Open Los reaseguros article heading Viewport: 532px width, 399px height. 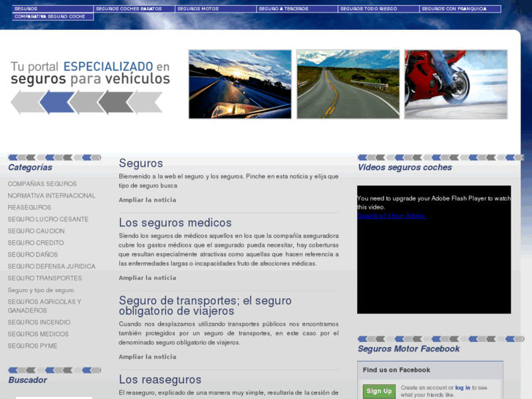160,379
